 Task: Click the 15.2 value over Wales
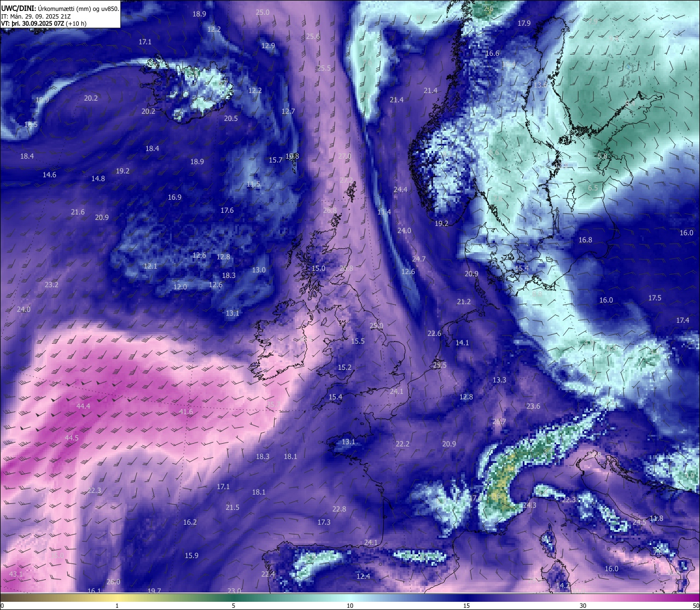[x=345, y=367]
